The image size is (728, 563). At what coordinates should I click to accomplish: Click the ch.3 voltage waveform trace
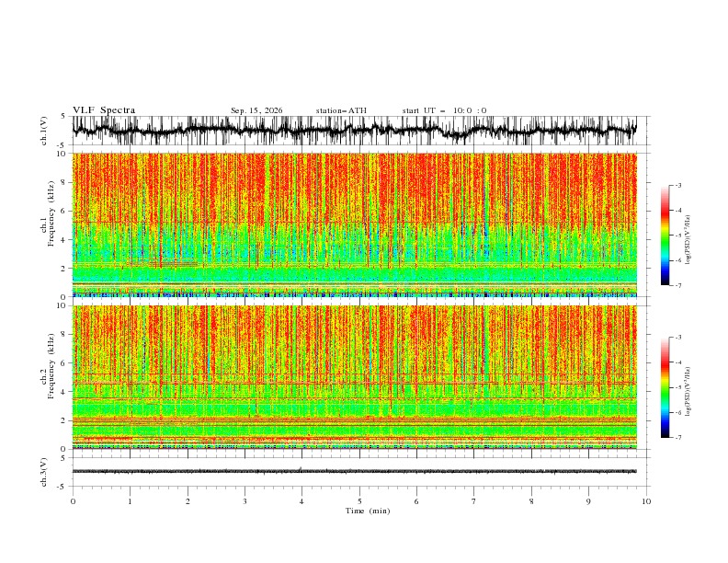[x=354, y=471]
